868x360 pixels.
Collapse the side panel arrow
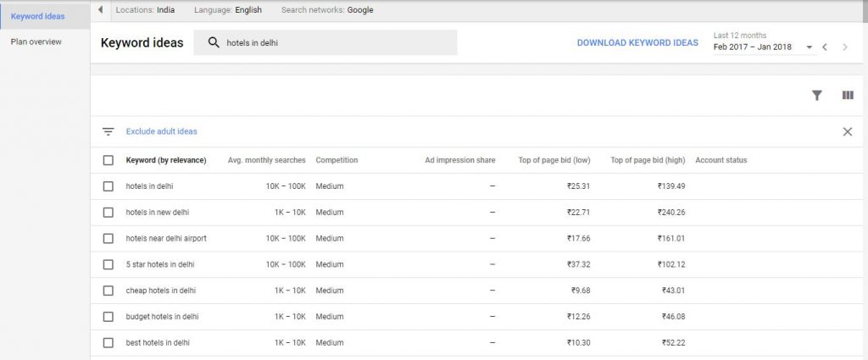click(101, 10)
